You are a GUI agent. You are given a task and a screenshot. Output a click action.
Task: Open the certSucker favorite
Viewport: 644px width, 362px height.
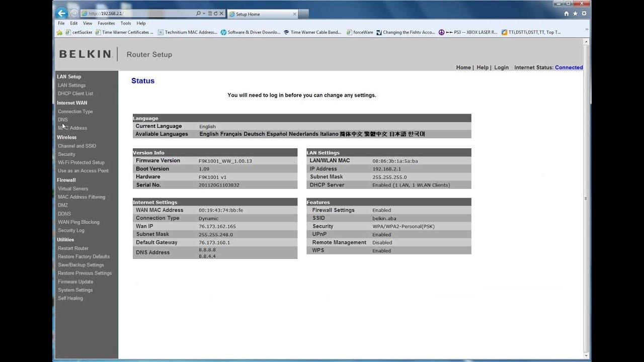tap(79, 32)
